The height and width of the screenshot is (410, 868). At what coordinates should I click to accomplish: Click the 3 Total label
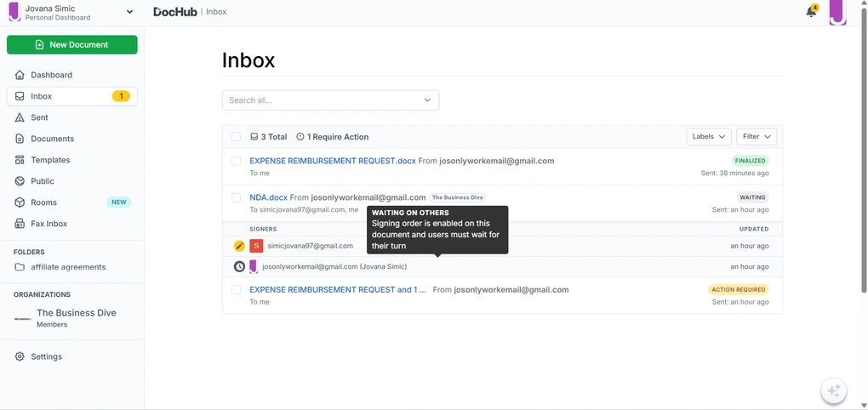pos(274,137)
